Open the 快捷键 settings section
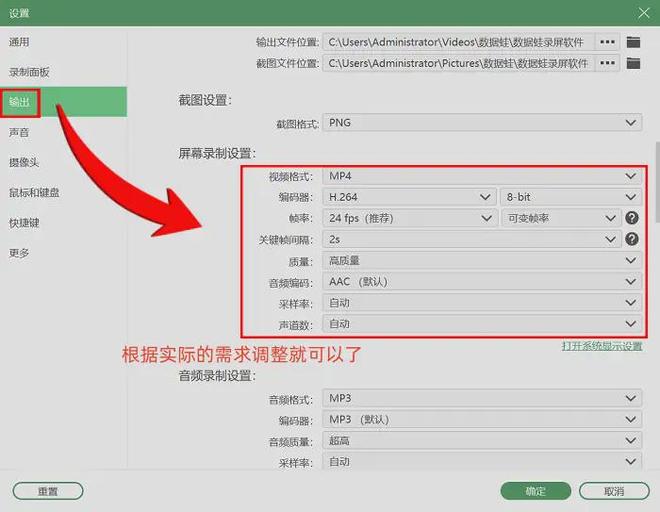The width and height of the screenshot is (660, 512). [24, 223]
